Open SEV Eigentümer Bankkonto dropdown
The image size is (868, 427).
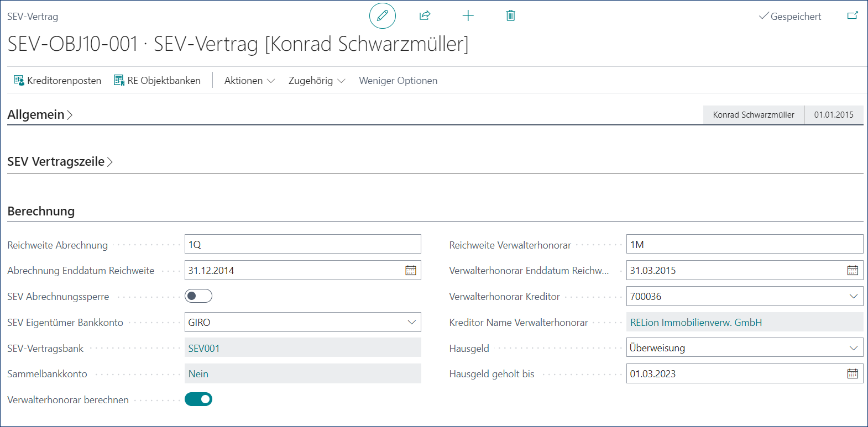pyautogui.click(x=411, y=322)
